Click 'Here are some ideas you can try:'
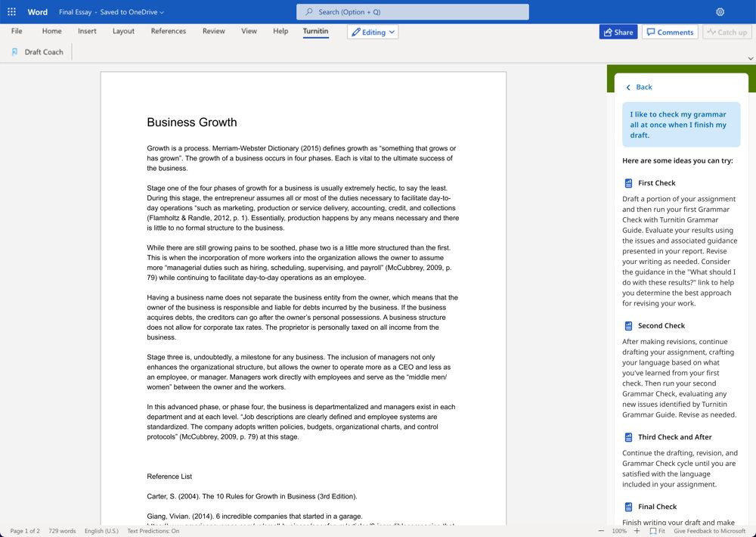The width and height of the screenshot is (756, 537). click(677, 160)
